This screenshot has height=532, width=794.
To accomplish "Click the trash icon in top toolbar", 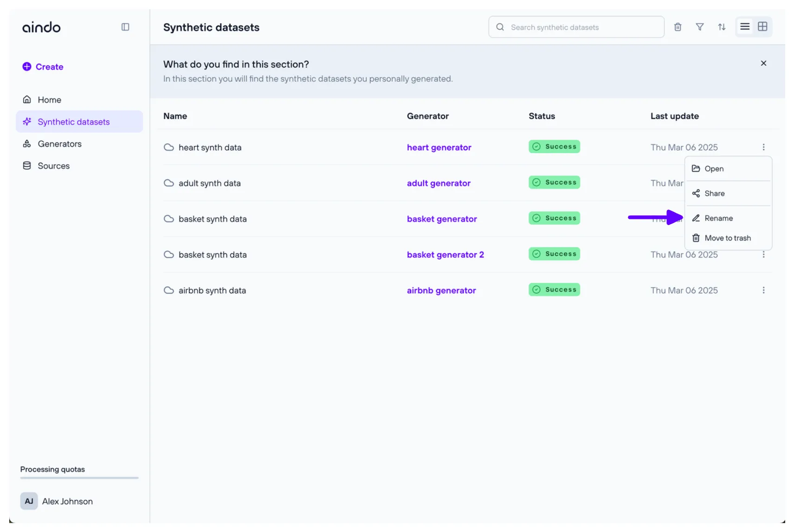I will [x=678, y=27].
